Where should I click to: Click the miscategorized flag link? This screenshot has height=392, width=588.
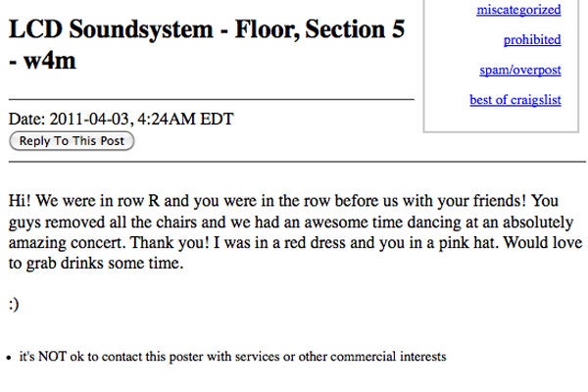(518, 10)
